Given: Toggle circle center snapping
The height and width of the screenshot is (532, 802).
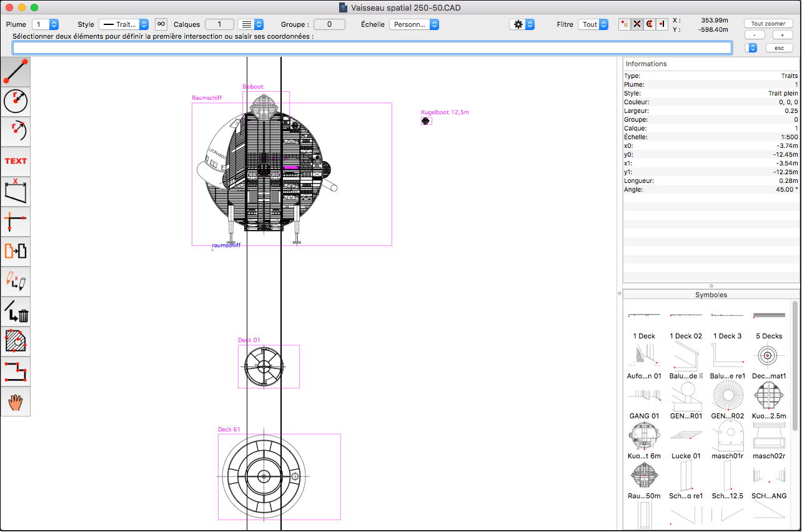Looking at the screenshot, I should tap(650, 24).
